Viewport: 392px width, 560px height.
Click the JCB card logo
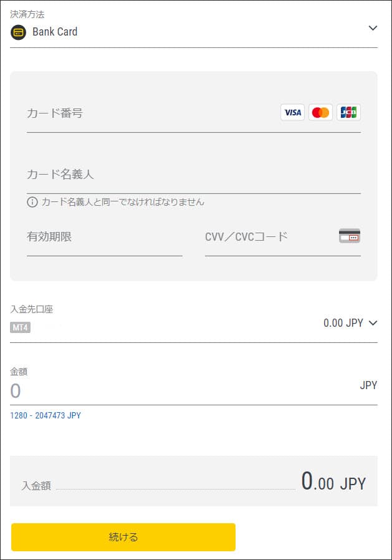tap(348, 113)
